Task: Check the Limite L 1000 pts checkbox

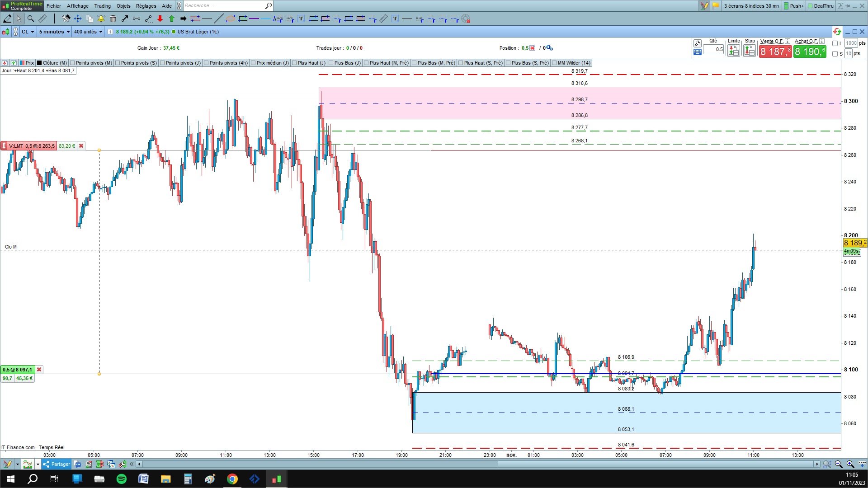Action: [835, 43]
